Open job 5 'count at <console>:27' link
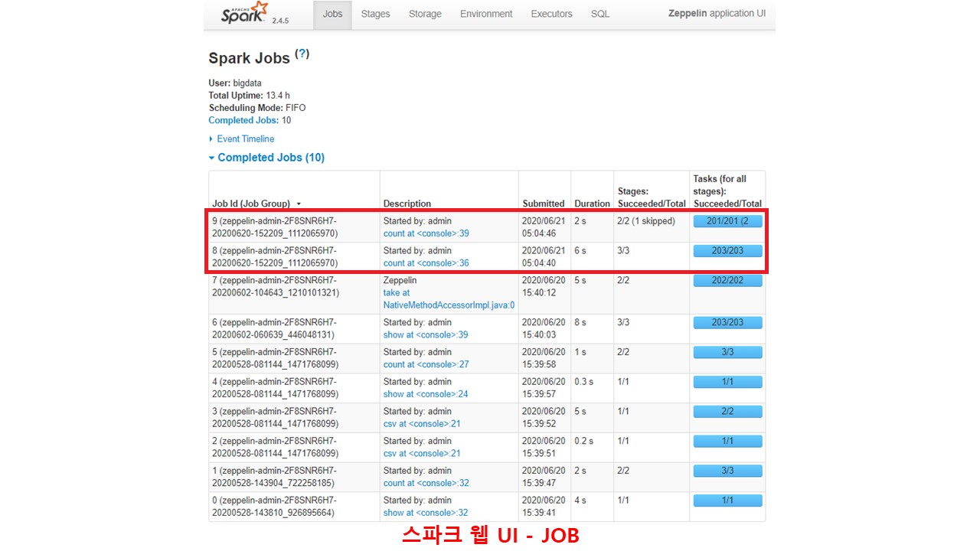The width and height of the screenshot is (980, 551). [426, 364]
